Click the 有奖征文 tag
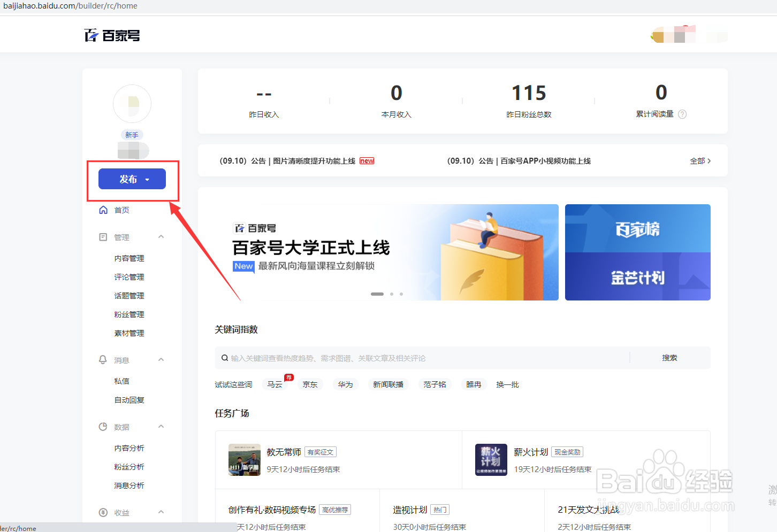The image size is (777, 532). 321,452
